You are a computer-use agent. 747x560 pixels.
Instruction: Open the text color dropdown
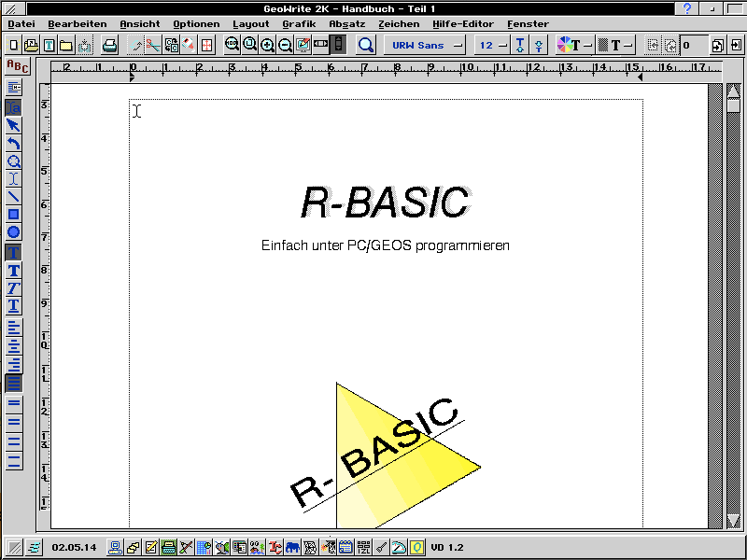[x=588, y=44]
